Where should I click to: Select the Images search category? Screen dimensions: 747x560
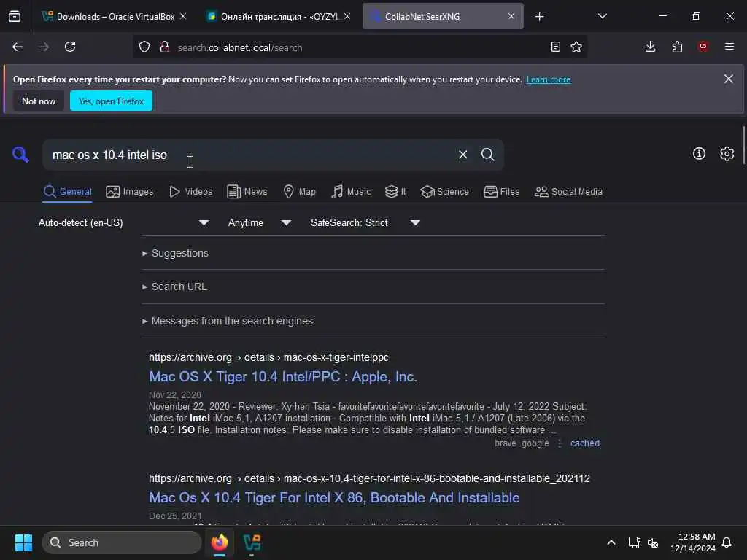click(x=130, y=192)
